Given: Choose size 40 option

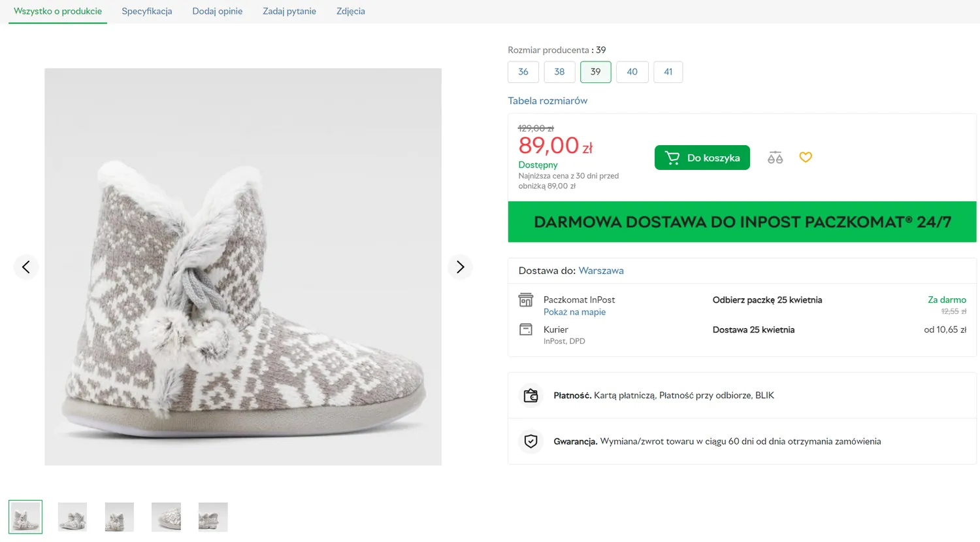Looking at the screenshot, I should tap(632, 72).
